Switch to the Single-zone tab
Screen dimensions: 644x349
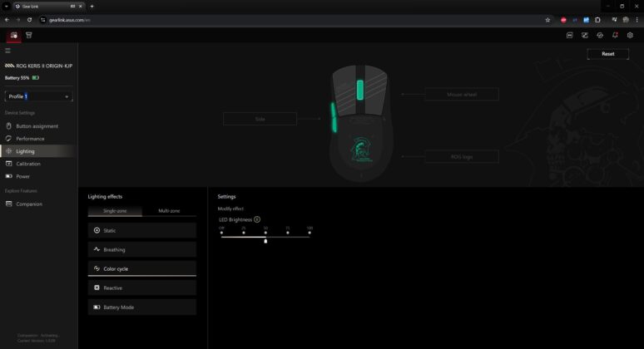[x=115, y=211]
